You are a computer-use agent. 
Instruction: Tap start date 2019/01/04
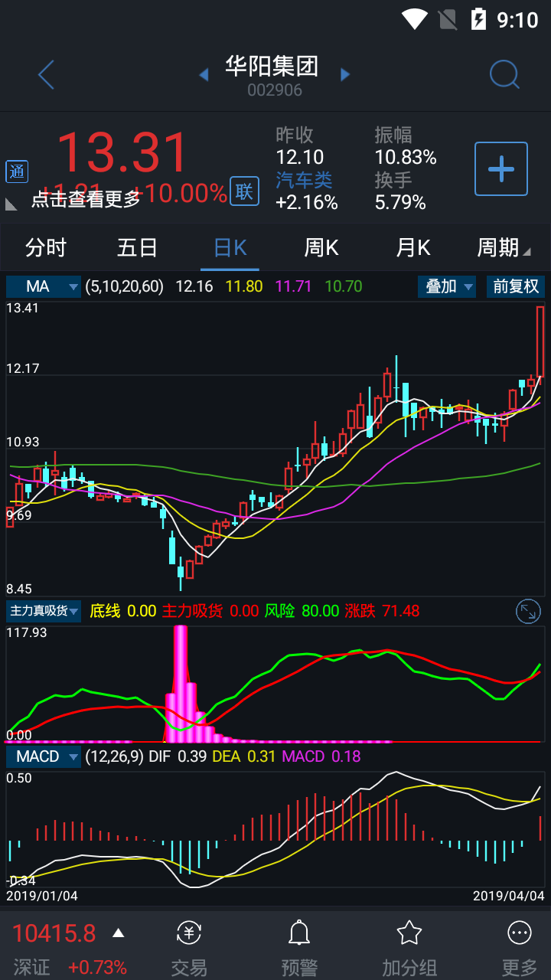(x=42, y=895)
